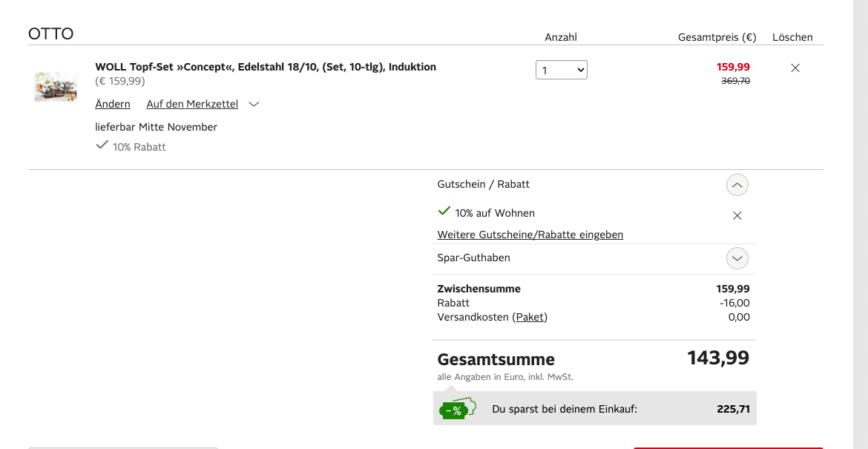This screenshot has width=868, height=449.
Task: Add item via Auf den Merkzettel link
Action: coord(192,104)
